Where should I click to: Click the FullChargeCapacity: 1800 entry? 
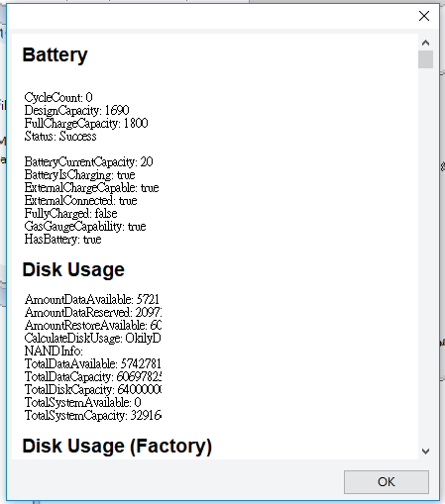point(86,123)
